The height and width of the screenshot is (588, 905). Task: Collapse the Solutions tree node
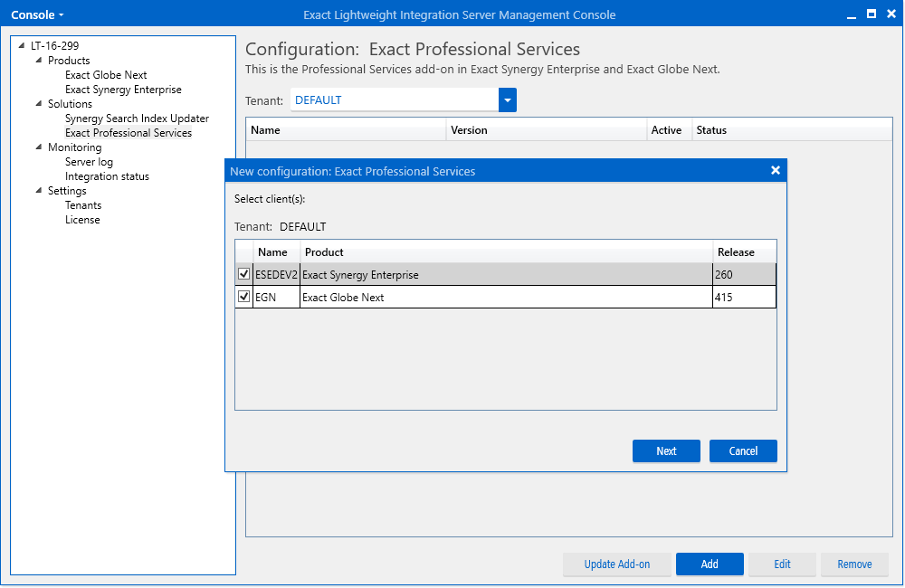coord(39,104)
